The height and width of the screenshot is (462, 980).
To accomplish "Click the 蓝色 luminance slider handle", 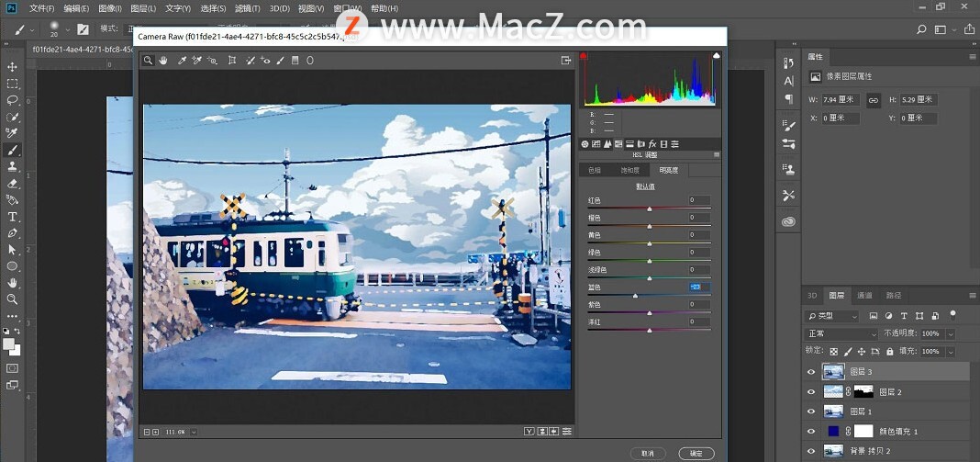I will (x=635, y=296).
